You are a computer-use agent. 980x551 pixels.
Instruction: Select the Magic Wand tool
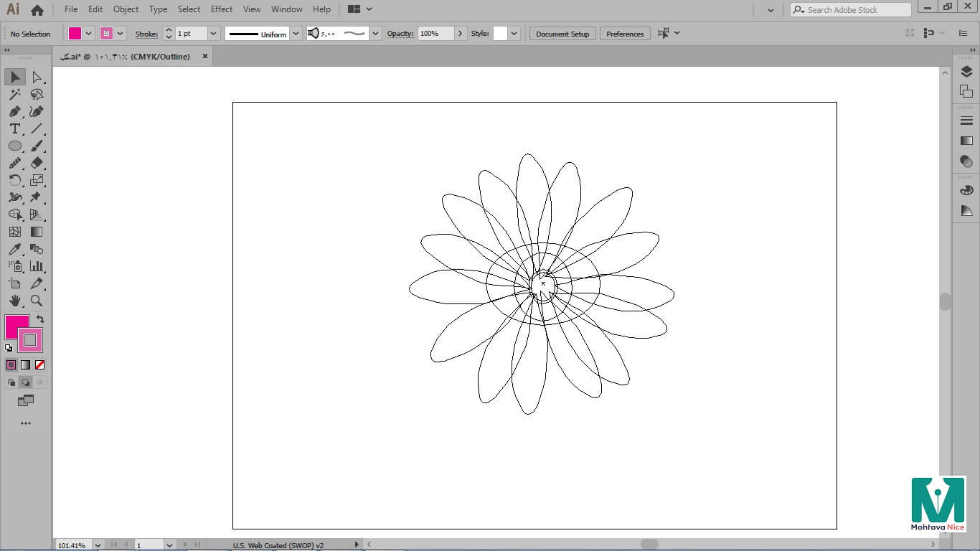pos(14,94)
